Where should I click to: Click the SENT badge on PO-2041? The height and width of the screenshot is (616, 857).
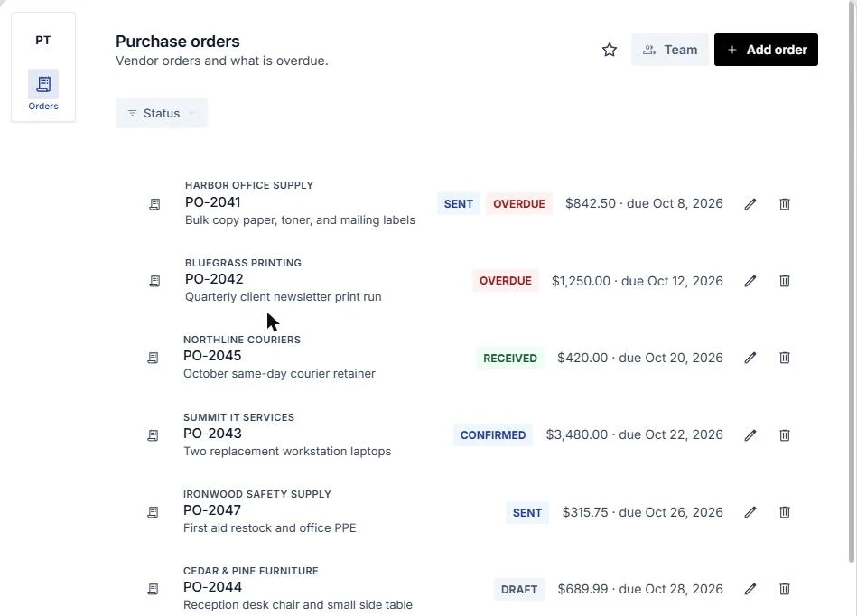point(458,204)
